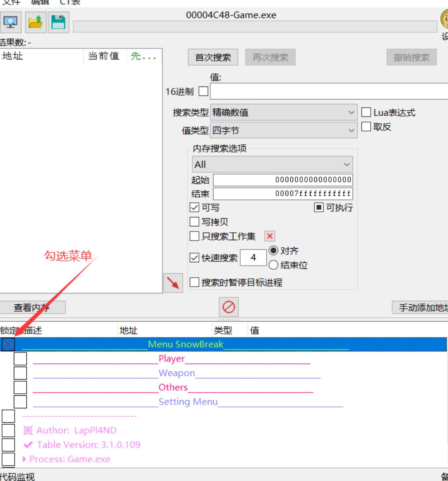Tick the Process Game.exe row checkbox
The width and height of the screenshot is (448, 481).
[x=8, y=459]
